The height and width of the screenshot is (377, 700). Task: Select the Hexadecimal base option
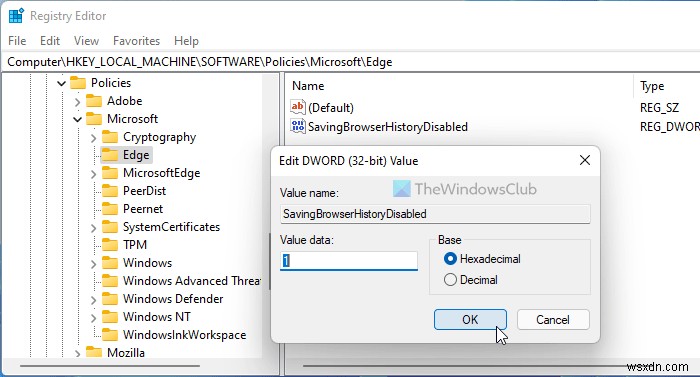point(482,259)
